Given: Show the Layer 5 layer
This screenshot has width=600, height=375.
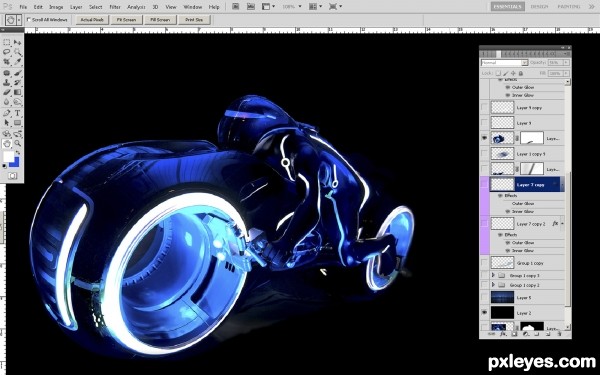Looking at the screenshot, I should (484, 297).
